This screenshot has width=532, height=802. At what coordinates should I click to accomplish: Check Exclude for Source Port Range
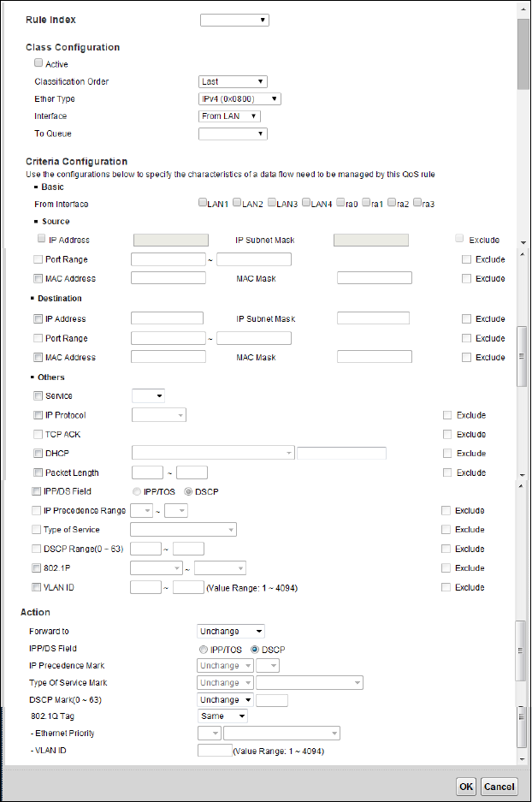[466, 259]
